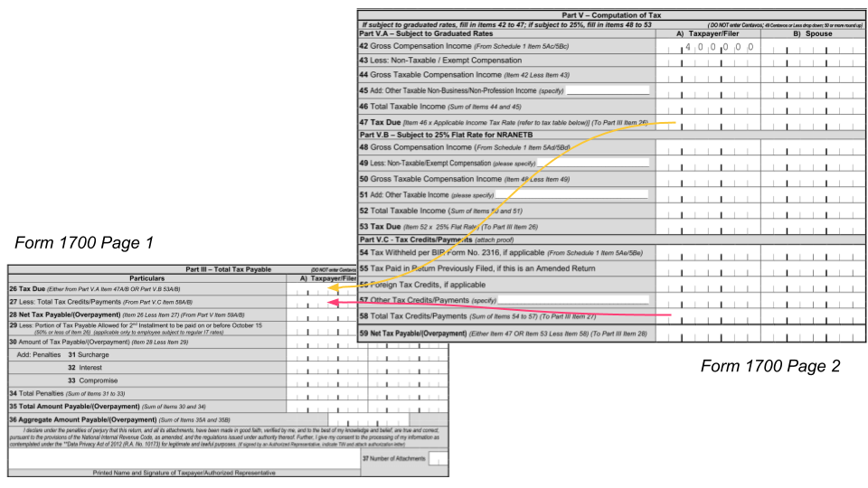The height and width of the screenshot is (488, 868).
Task: Click the 'A) Taxpayer/Filer' column header on Page 2
Action: (707, 33)
